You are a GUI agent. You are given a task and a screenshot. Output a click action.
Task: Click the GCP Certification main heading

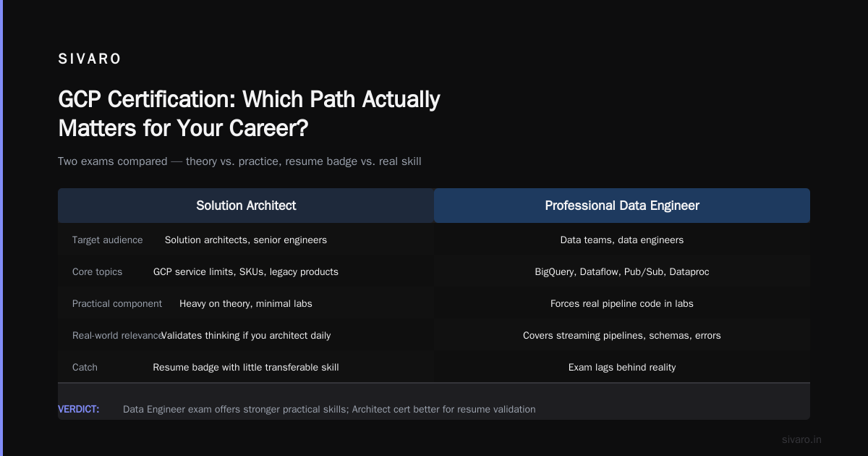pyautogui.click(x=249, y=114)
